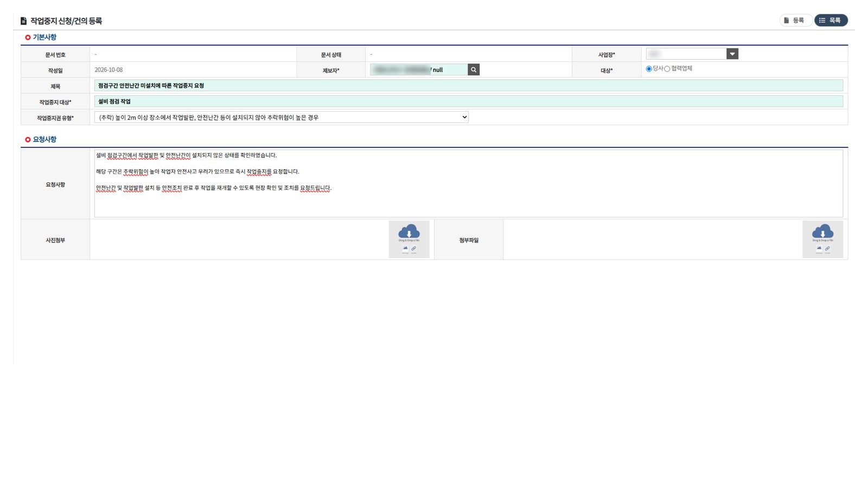The width and height of the screenshot is (868, 488).
Task: Click the image picker icon under 사진첨부 upload
Action: (x=405, y=248)
